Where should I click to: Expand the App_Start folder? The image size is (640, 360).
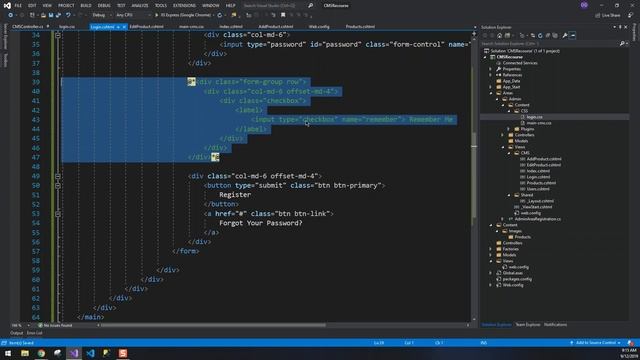point(491,87)
